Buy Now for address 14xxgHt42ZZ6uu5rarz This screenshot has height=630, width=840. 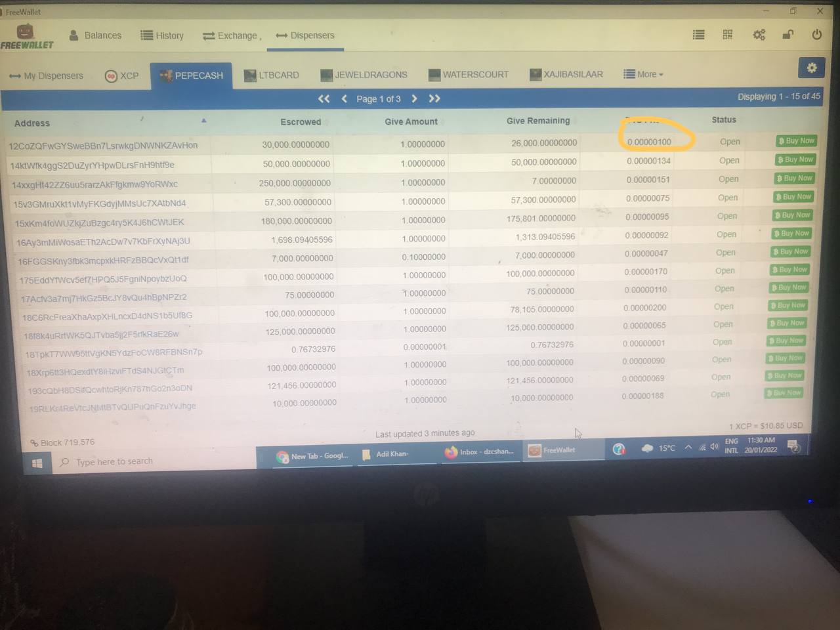click(x=794, y=178)
